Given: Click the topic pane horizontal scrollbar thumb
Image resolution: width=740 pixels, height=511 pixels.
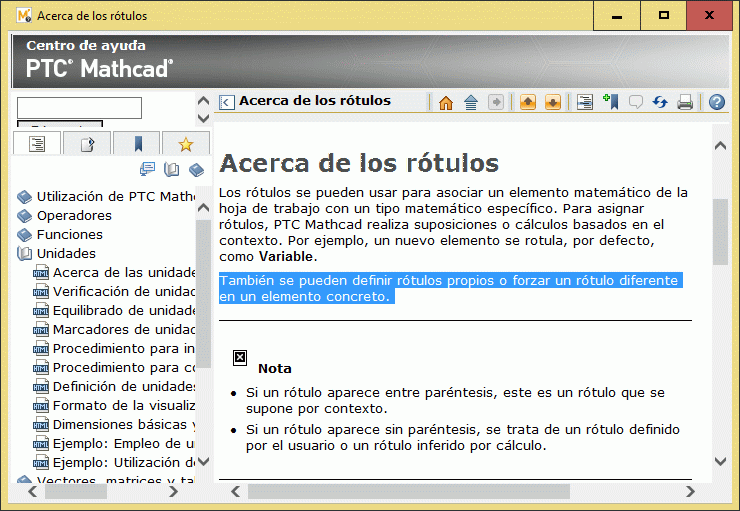Looking at the screenshot, I should (409, 492).
